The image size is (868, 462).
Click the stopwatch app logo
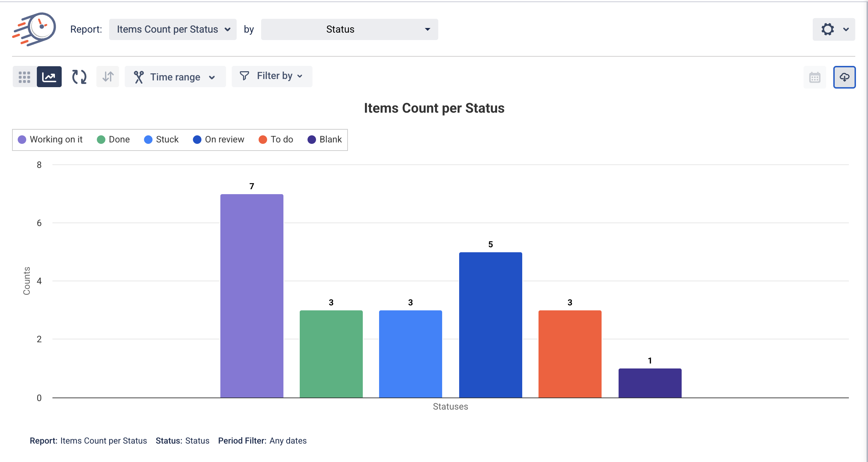click(34, 29)
